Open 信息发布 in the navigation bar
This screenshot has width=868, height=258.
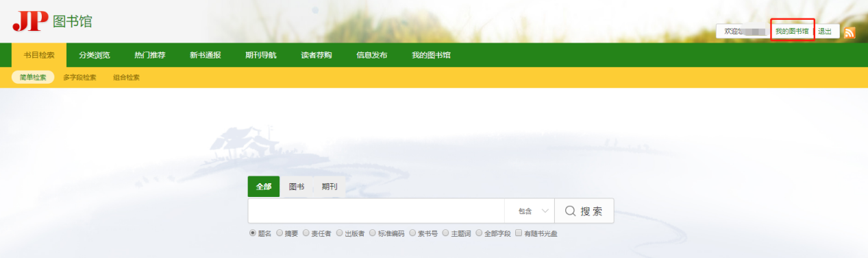coord(372,55)
